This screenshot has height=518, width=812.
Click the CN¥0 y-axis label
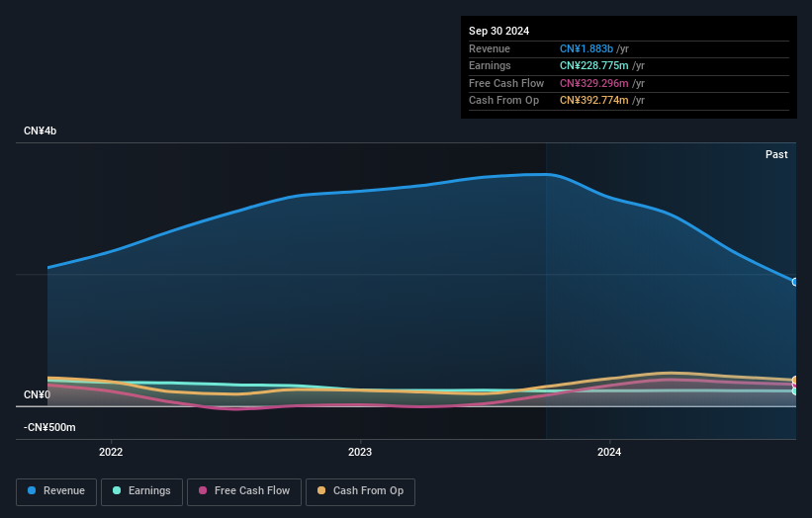(x=38, y=394)
